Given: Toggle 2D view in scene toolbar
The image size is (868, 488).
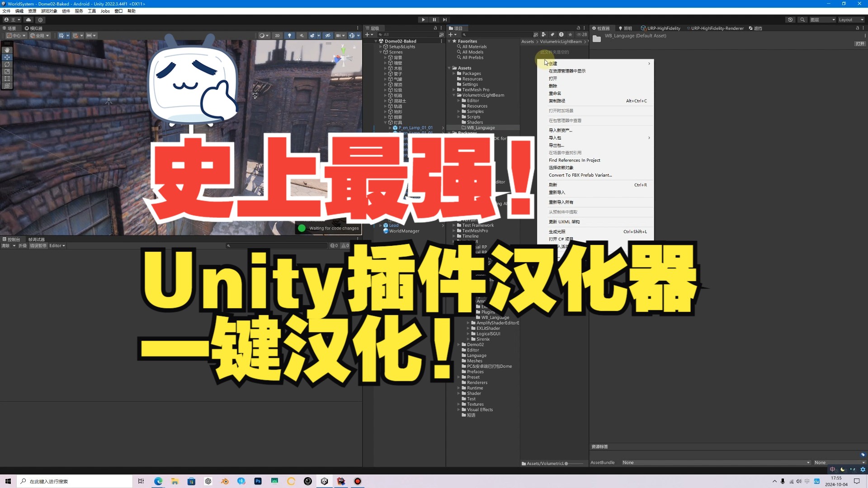Looking at the screenshot, I should pyautogui.click(x=277, y=35).
